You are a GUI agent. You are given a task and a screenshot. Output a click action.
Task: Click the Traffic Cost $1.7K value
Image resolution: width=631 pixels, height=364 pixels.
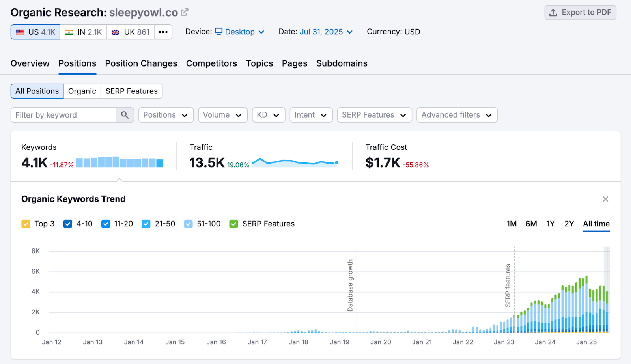pyautogui.click(x=383, y=162)
